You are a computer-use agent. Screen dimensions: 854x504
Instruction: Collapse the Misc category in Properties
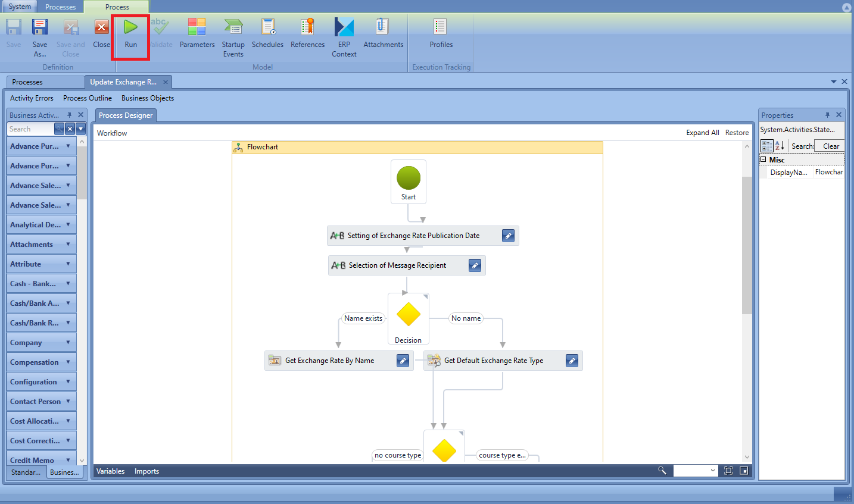(x=763, y=159)
